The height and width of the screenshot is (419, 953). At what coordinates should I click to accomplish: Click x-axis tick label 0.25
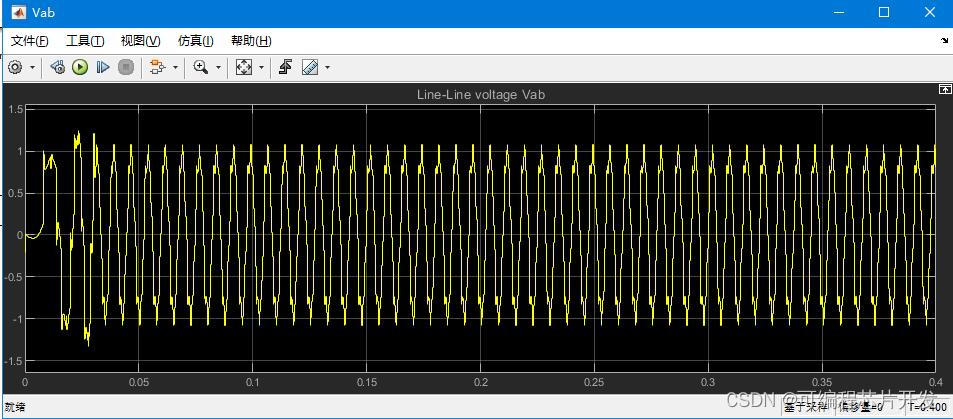(594, 383)
